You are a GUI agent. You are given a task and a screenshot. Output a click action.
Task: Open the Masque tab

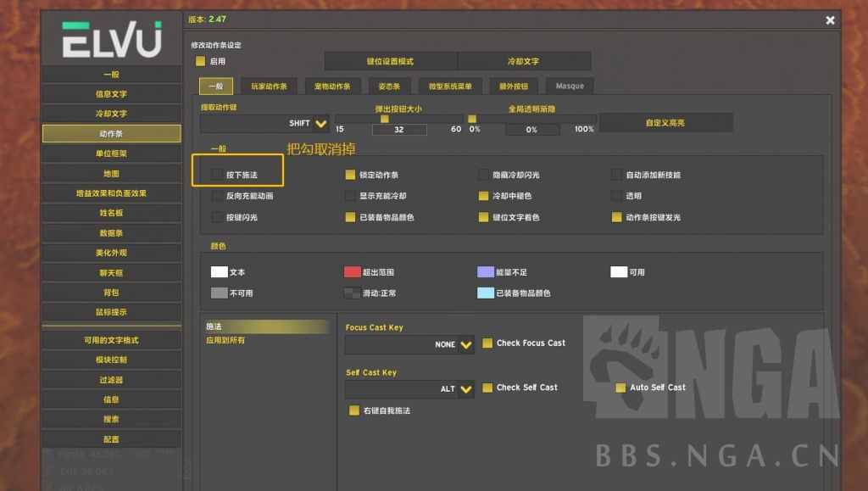point(570,86)
